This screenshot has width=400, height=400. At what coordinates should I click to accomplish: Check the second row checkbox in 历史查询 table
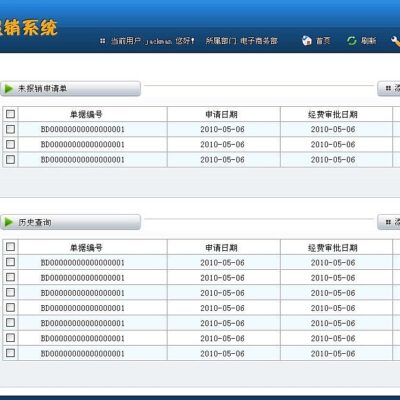click(x=10, y=277)
